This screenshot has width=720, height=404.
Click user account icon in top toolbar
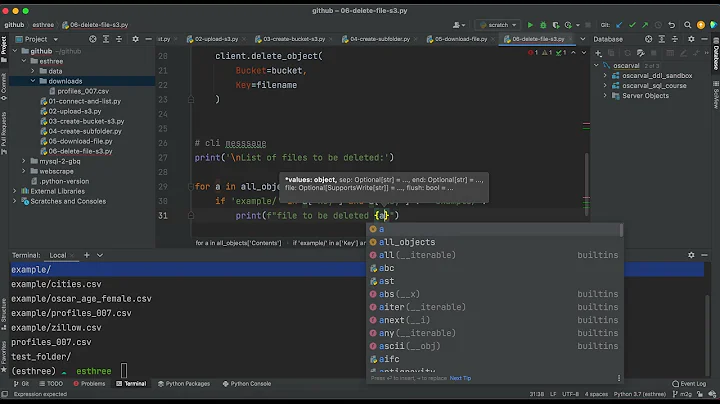tap(459, 25)
